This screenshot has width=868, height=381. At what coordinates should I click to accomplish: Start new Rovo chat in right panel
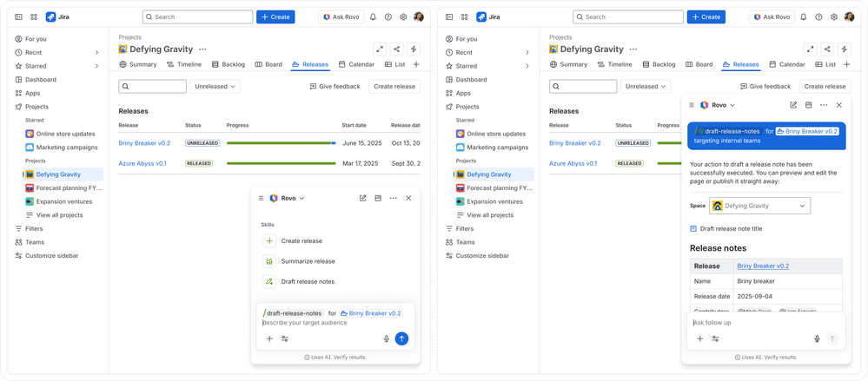(793, 105)
